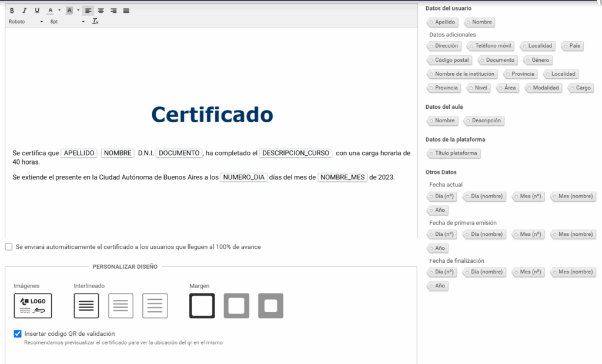602x364 pixels.
Task: Add the Año tag under Fecha de finalización
Action: (x=437, y=286)
